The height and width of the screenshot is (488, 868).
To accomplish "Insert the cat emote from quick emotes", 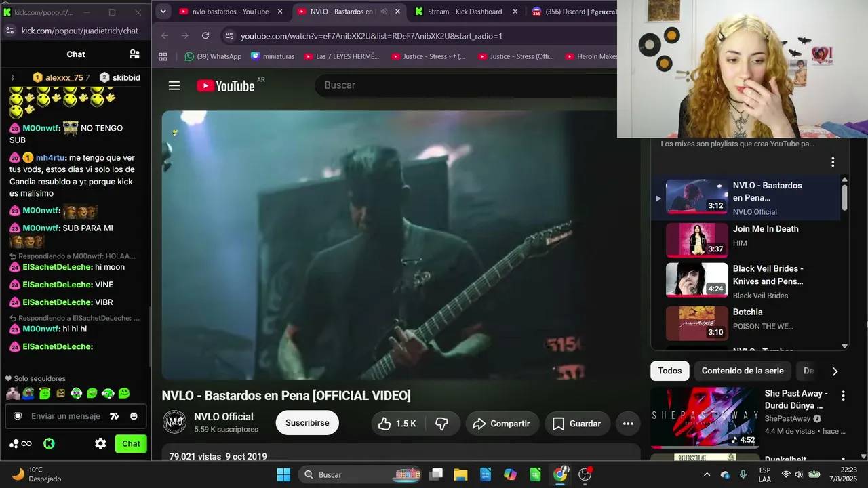I will pos(13,393).
